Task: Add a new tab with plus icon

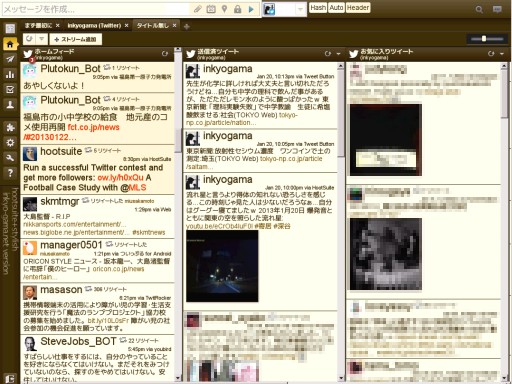Action: click(187, 27)
